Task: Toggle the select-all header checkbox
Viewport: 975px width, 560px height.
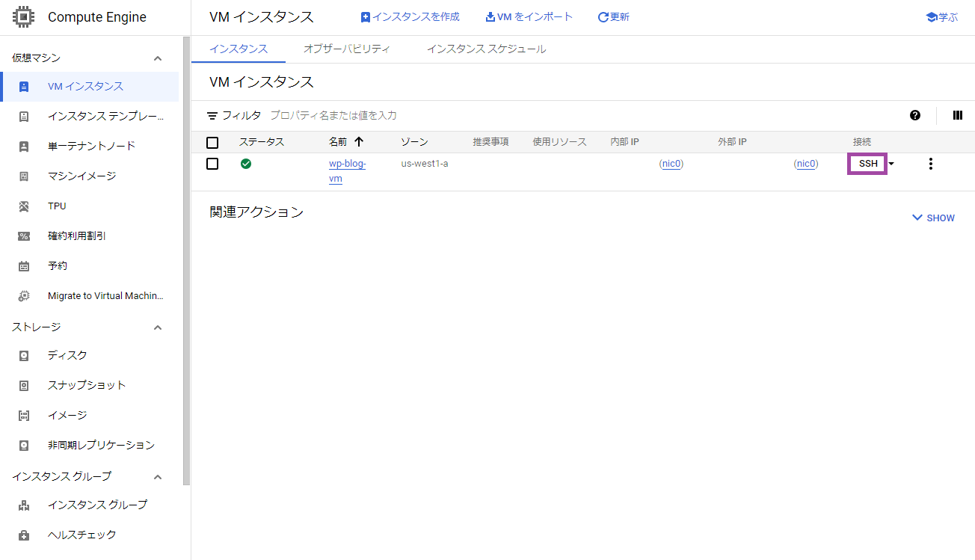Action: [212, 142]
